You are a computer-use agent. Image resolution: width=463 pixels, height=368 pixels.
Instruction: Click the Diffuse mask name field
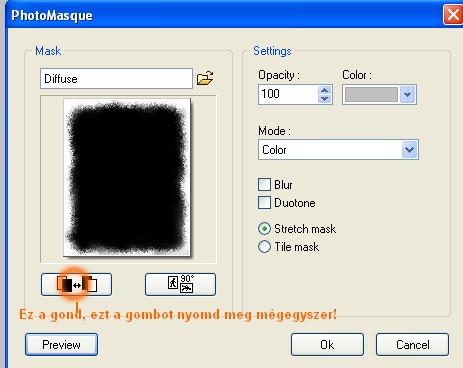coord(116,79)
